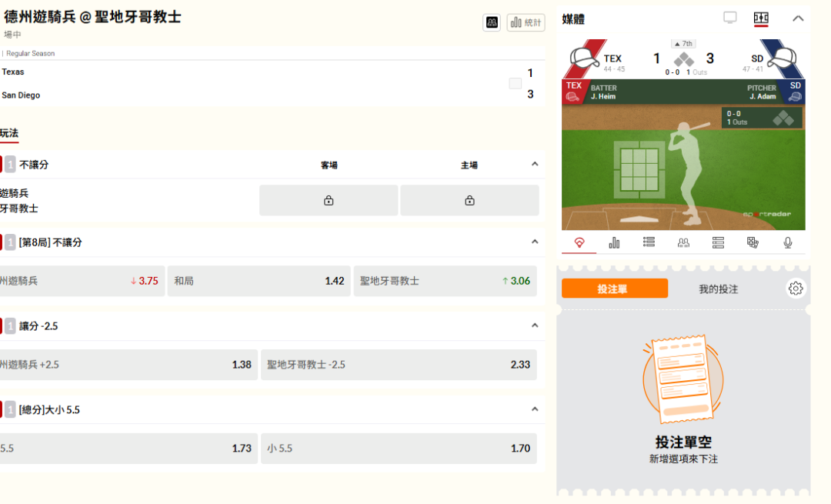This screenshot has height=504, width=831.
Task: Collapse the 媒體 media panel
Action: [x=798, y=18]
